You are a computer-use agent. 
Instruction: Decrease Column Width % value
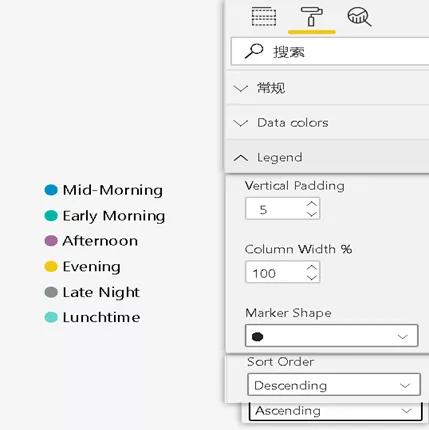pos(312,278)
